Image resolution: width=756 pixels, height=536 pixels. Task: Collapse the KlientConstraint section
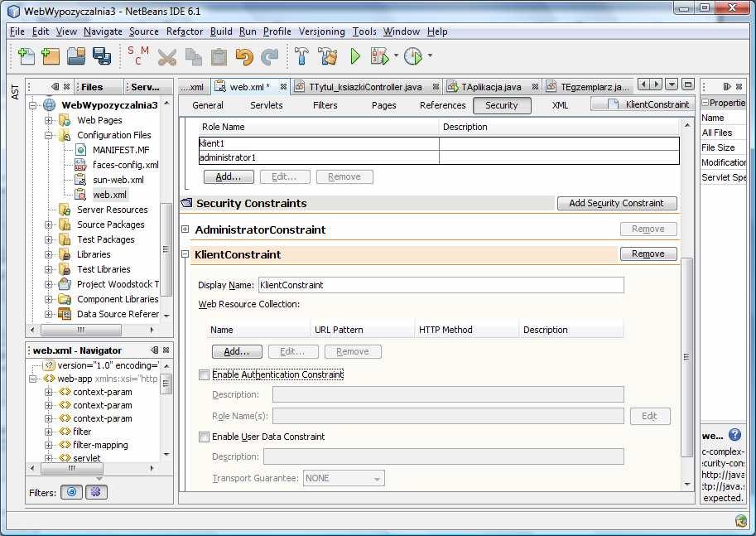185,254
